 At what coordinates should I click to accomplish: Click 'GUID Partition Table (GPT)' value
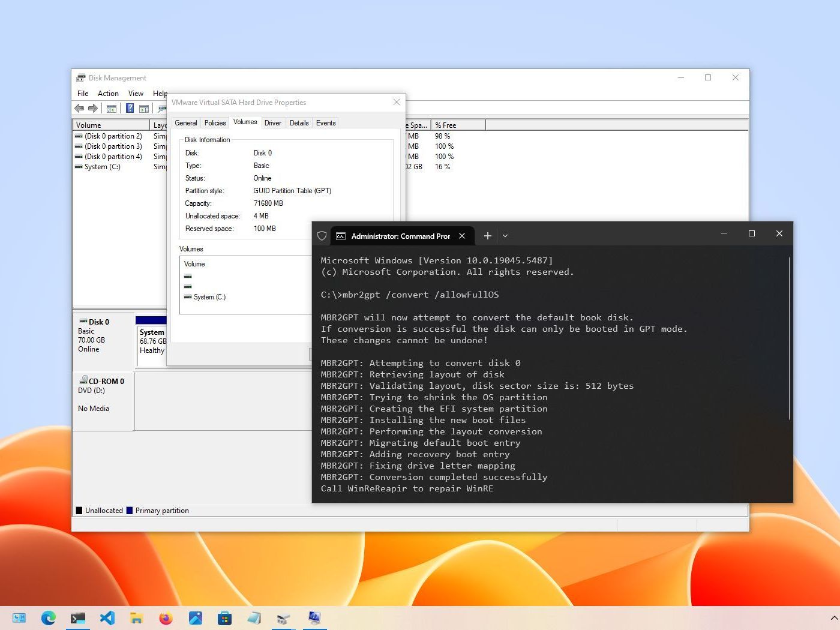tap(292, 191)
